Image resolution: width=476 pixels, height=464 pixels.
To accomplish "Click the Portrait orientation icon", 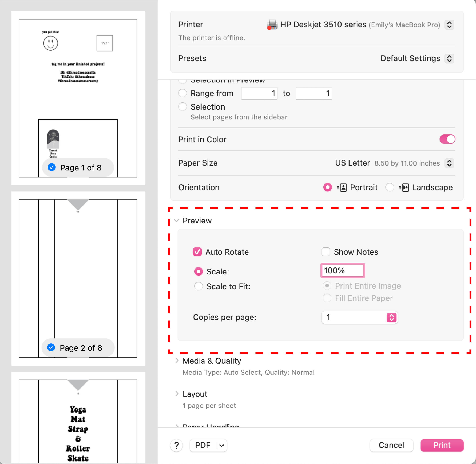I will 342,187.
